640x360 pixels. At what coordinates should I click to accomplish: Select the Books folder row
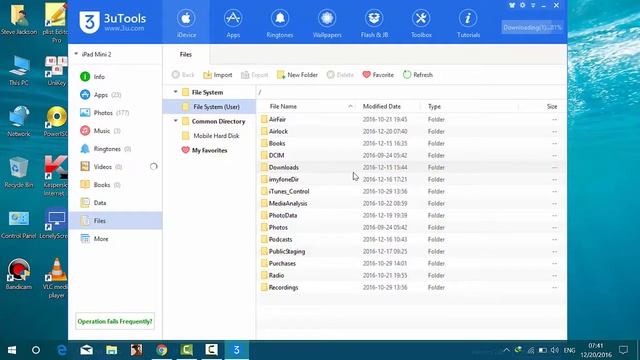click(x=411, y=144)
